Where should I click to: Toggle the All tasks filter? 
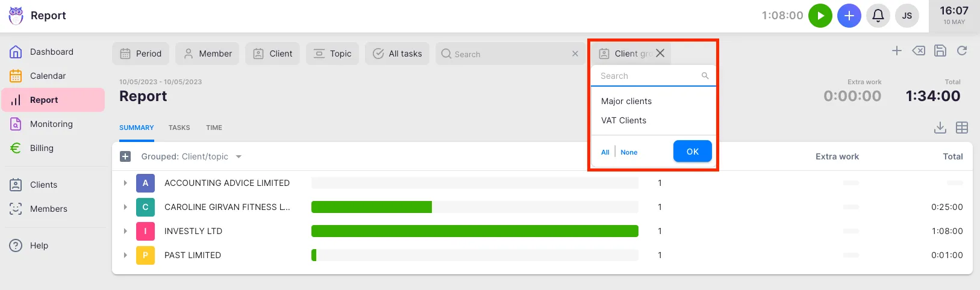[398, 54]
